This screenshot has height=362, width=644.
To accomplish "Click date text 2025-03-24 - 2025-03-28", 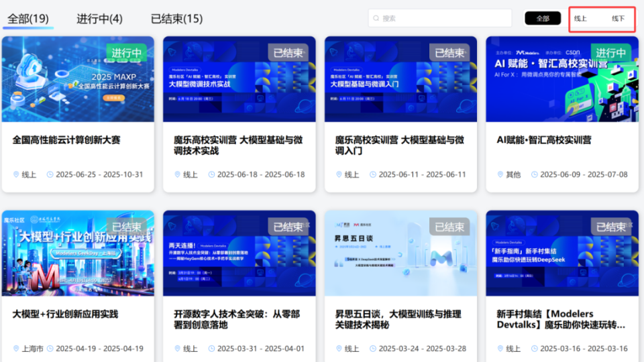I will [x=422, y=349].
